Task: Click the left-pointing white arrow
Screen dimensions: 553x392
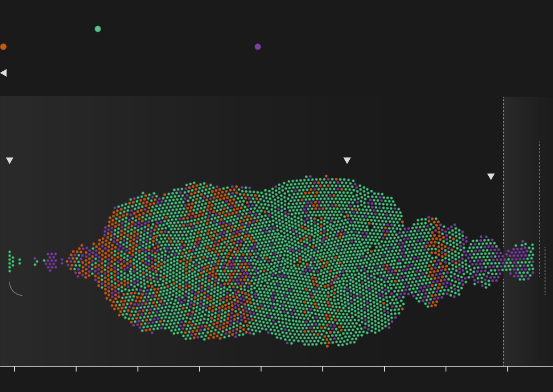Action: click(4, 73)
